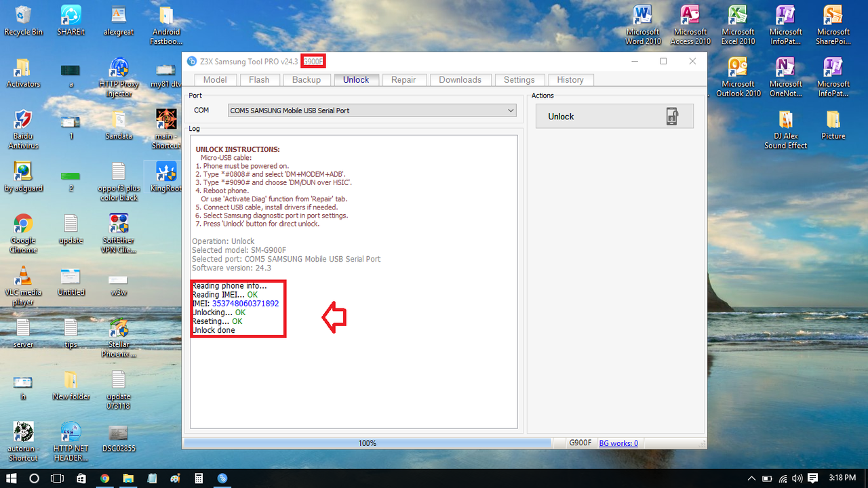Click the Unlock action button

614,117
